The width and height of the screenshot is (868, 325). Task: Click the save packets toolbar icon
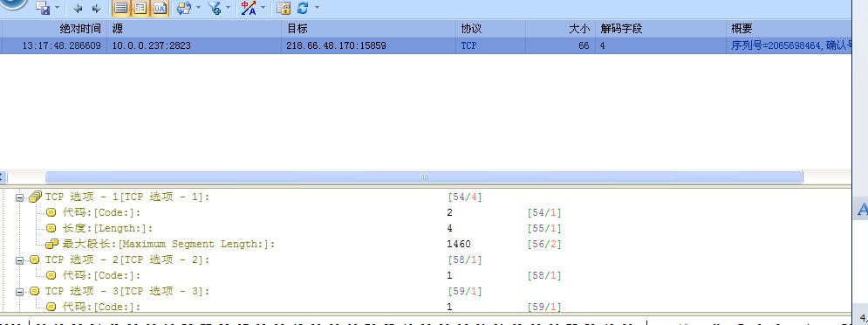pyautogui.click(x=43, y=8)
